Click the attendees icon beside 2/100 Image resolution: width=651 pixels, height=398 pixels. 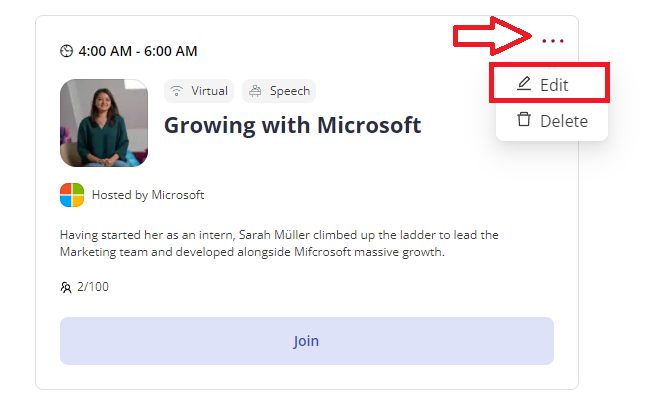tap(66, 287)
